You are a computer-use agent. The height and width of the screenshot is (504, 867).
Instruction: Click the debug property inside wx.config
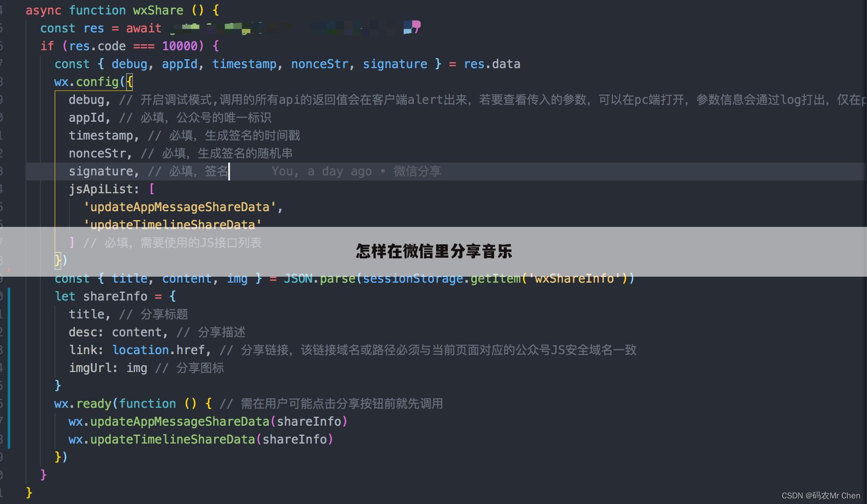tap(86, 100)
